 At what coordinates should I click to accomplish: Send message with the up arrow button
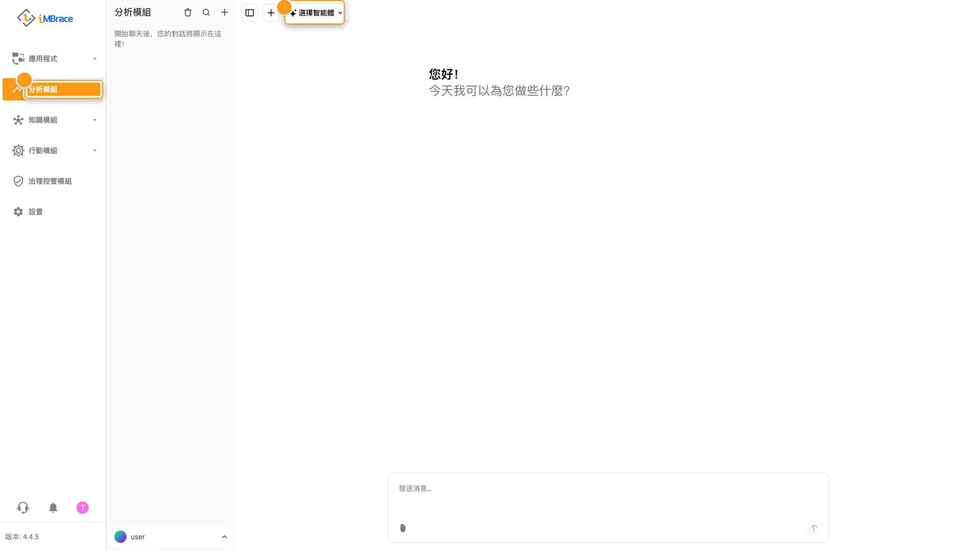[813, 528]
